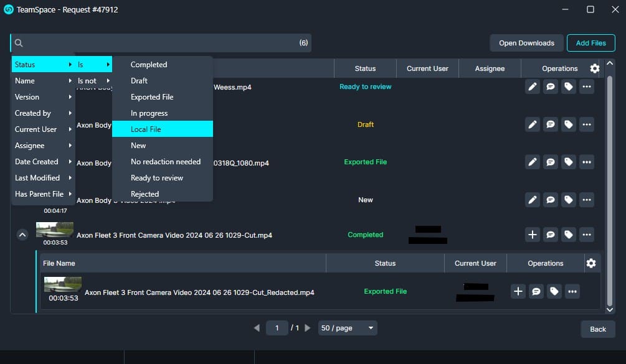Click the Back button
This screenshot has height=364, width=626.
[x=597, y=329]
